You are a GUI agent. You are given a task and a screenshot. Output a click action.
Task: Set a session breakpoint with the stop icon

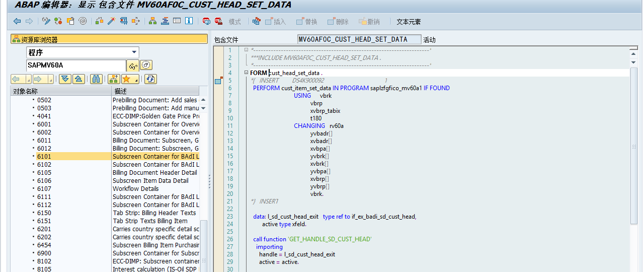pos(206,21)
